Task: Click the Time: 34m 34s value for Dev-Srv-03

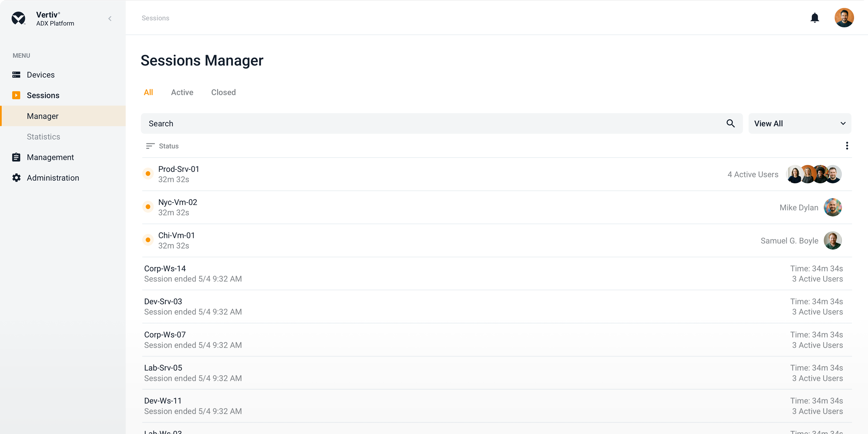Action: (x=816, y=302)
